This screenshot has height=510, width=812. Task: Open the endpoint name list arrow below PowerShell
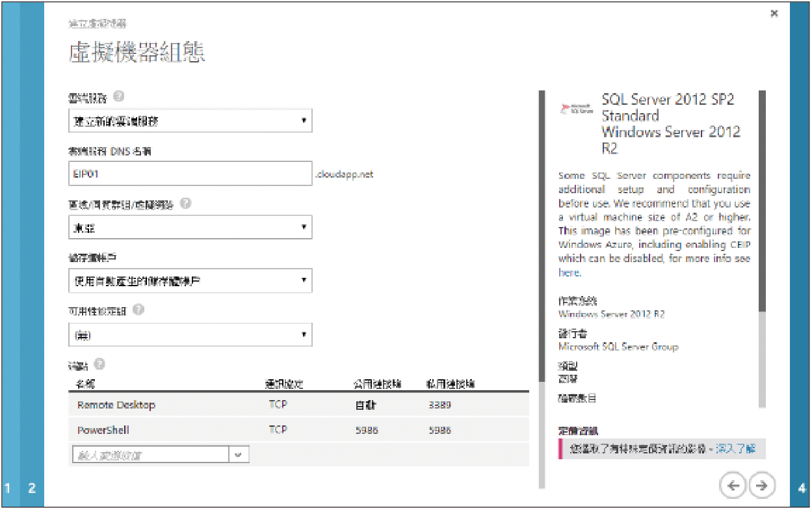[239, 455]
